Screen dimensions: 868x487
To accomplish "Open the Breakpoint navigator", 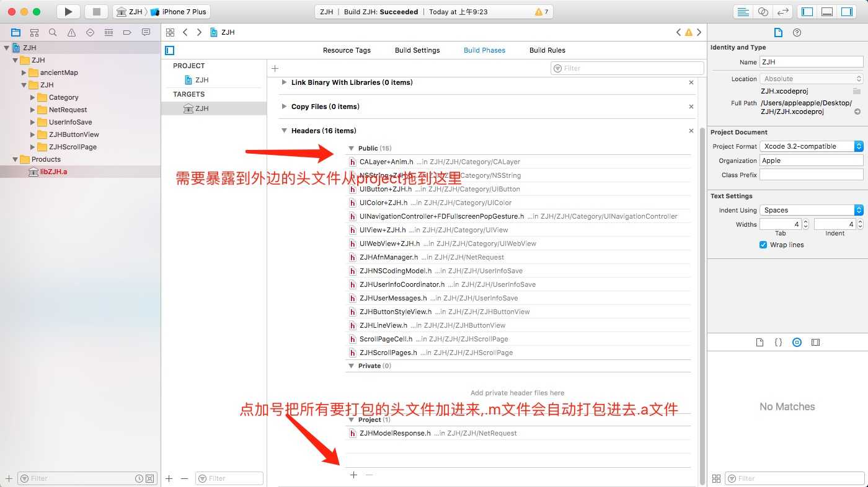I will pyautogui.click(x=127, y=32).
